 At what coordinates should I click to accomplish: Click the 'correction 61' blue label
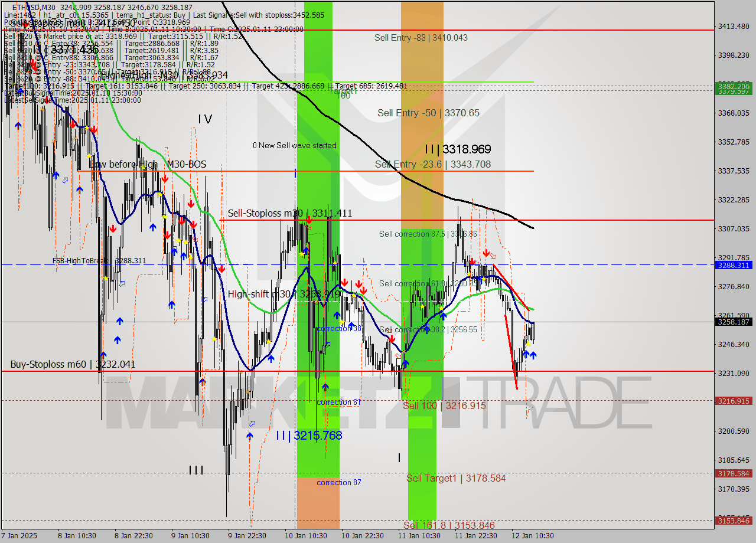click(x=339, y=403)
